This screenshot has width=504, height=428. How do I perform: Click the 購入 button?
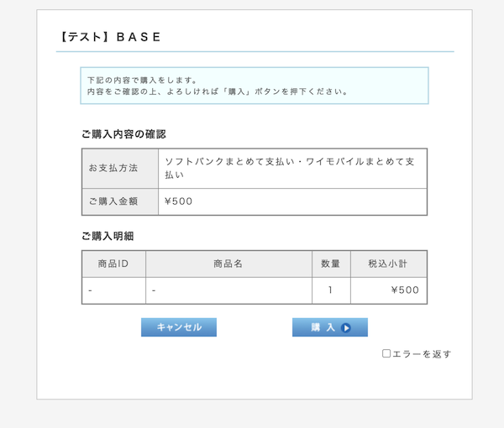(330, 327)
